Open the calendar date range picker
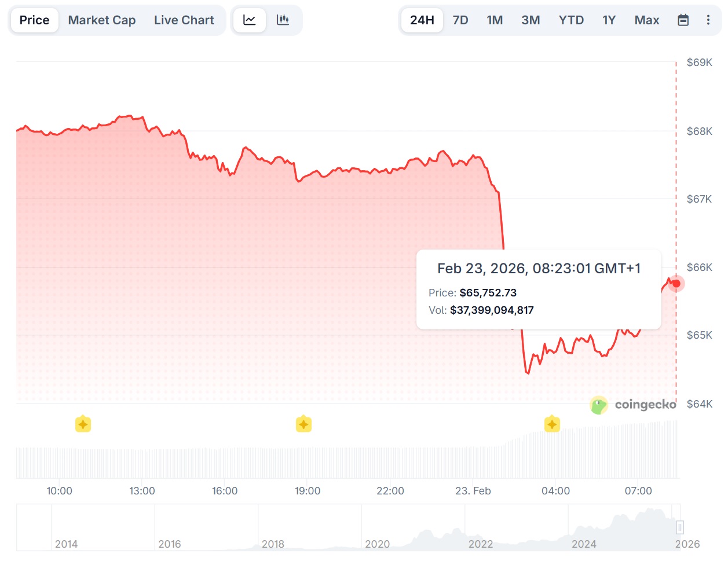Screen dimensions: 728x561 pyautogui.click(x=683, y=20)
